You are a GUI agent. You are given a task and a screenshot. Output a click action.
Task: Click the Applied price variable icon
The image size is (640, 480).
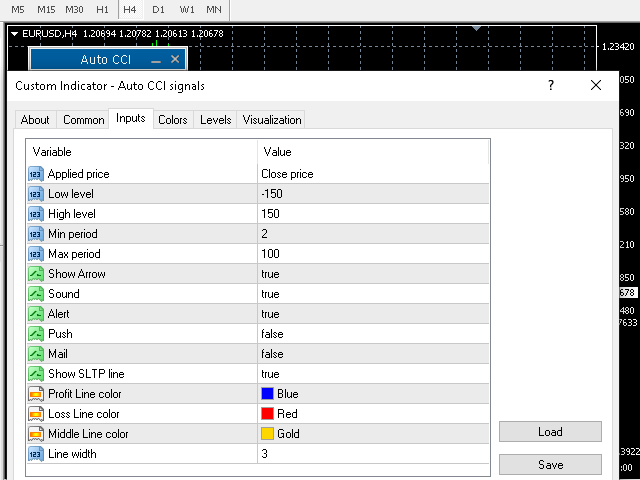[x=35, y=174]
